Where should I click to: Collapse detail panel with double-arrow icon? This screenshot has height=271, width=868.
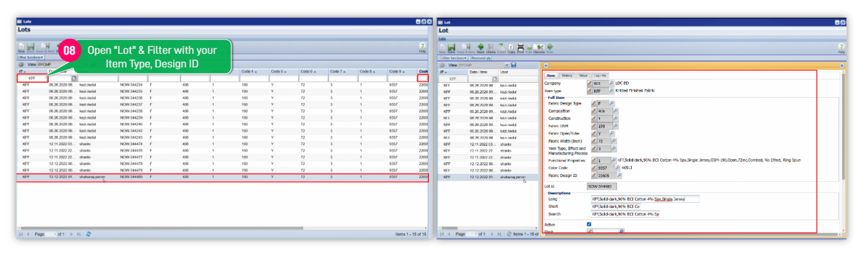[x=546, y=66]
